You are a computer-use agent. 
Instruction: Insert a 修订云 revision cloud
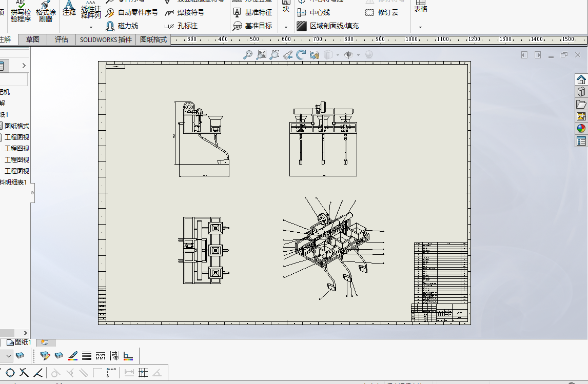pyautogui.click(x=382, y=12)
